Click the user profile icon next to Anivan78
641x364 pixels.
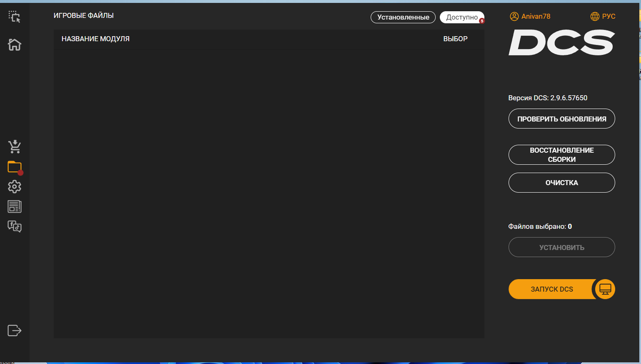point(514,16)
